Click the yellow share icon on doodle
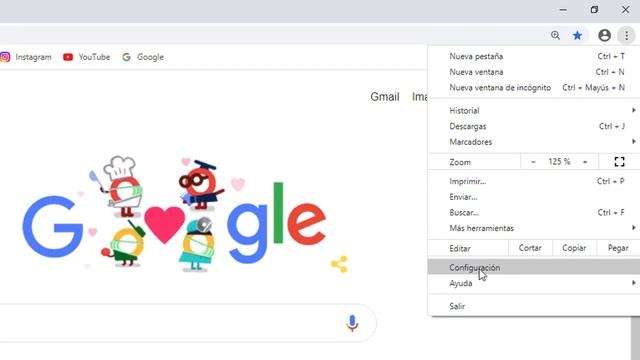 pyautogui.click(x=339, y=264)
